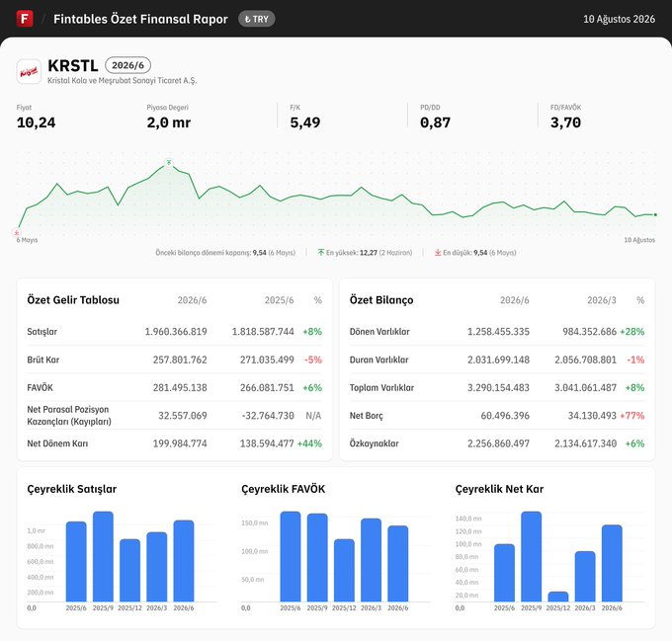The width and height of the screenshot is (672, 641).
Task: Click the Net Parasal Pozisyon value 32.557.069
Action: (x=183, y=416)
